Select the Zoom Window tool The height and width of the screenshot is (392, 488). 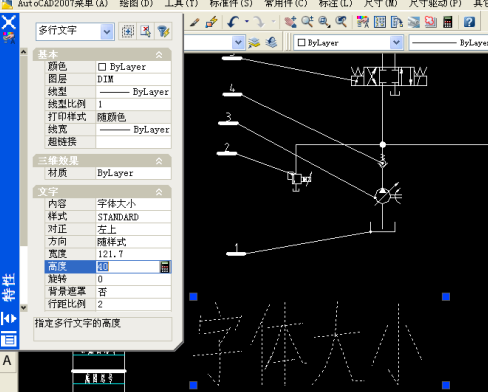coord(324,22)
